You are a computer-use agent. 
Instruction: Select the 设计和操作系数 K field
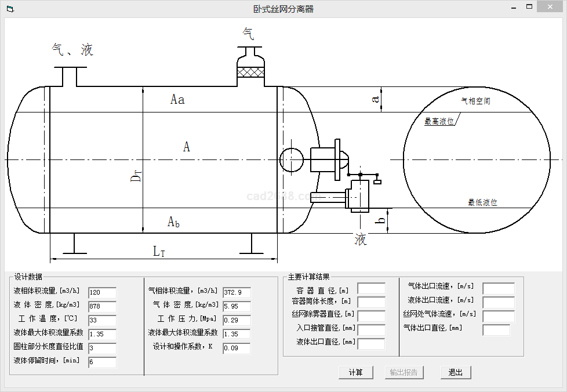point(237,349)
